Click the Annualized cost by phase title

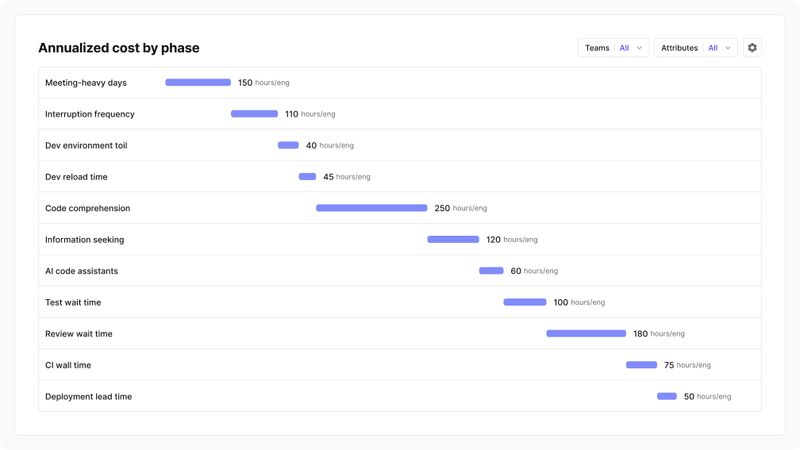118,48
